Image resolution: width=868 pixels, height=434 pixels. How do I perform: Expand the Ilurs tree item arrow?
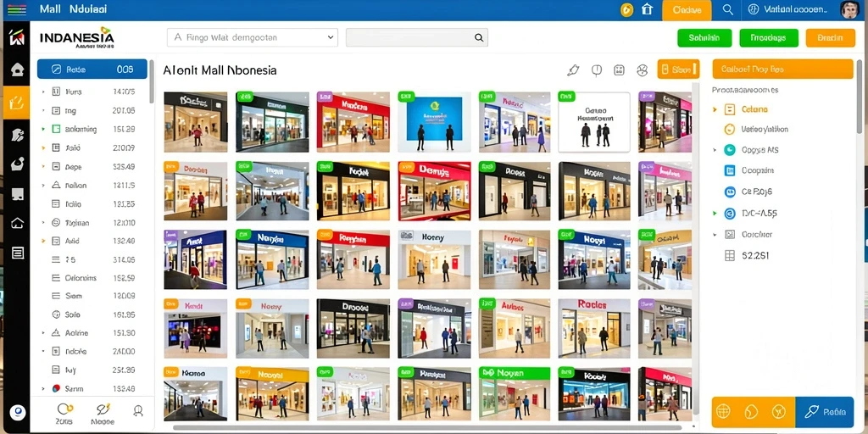pyautogui.click(x=43, y=92)
